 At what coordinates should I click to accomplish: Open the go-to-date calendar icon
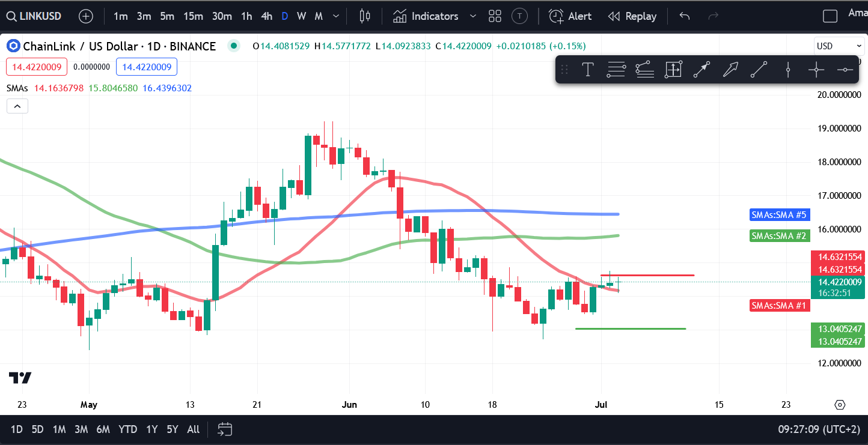[225, 429]
